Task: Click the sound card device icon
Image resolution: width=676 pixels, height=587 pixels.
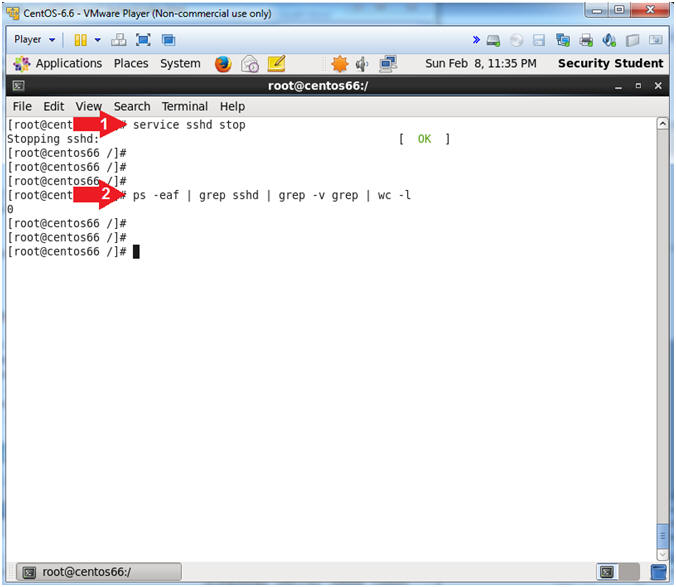Action: click(609, 41)
